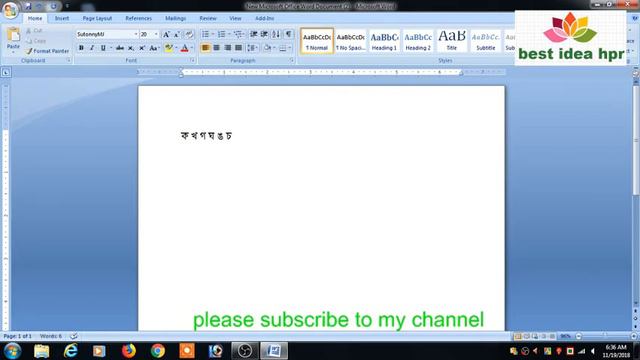The height and width of the screenshot is (360, 640).
Task: Undo the last action
Action: (x=40, y=6)
